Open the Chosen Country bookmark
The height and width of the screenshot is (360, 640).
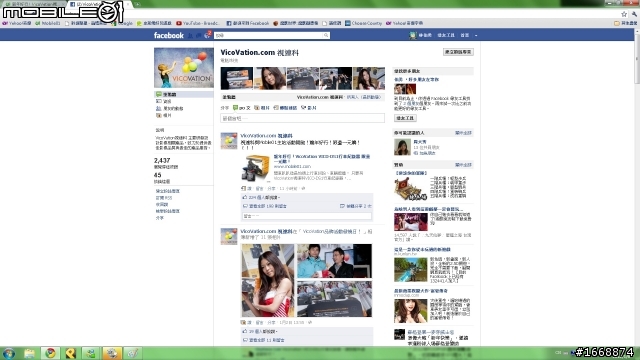coord(363,23)
